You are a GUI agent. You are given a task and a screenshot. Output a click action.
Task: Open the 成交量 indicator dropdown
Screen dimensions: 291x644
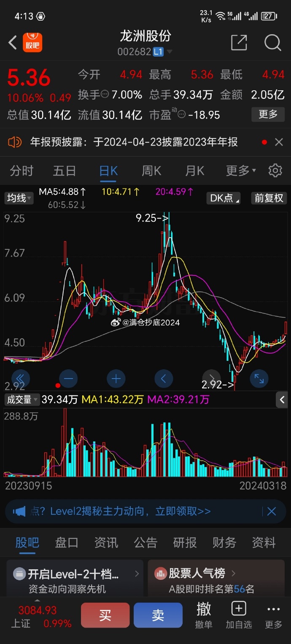pyautogui.click(x=22, y=400)
